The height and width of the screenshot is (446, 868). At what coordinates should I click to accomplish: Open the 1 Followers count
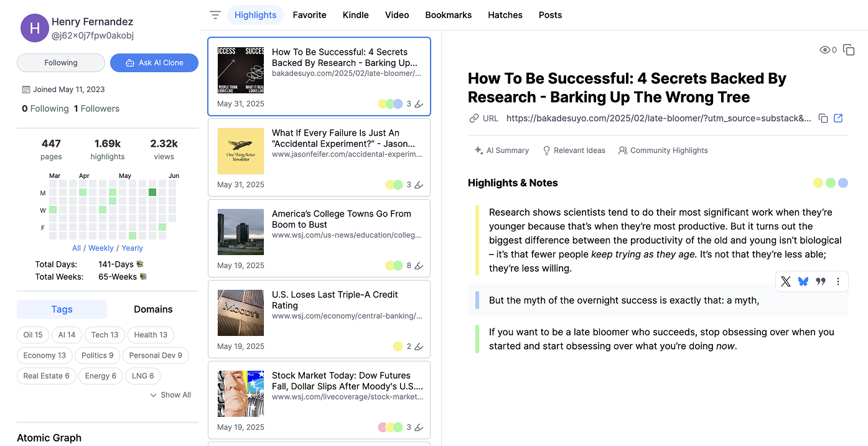pyautogui.click(x=96, y=108)
